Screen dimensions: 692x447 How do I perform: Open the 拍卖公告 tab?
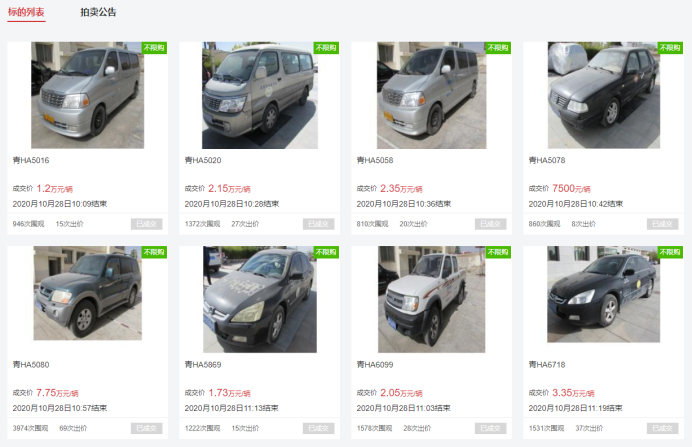click(x=98, y=12)
